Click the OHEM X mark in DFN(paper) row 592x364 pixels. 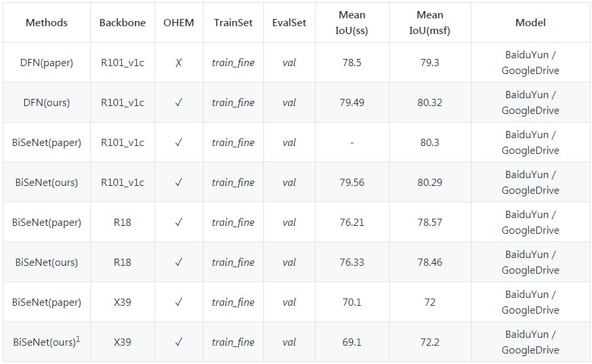point(179,63)
